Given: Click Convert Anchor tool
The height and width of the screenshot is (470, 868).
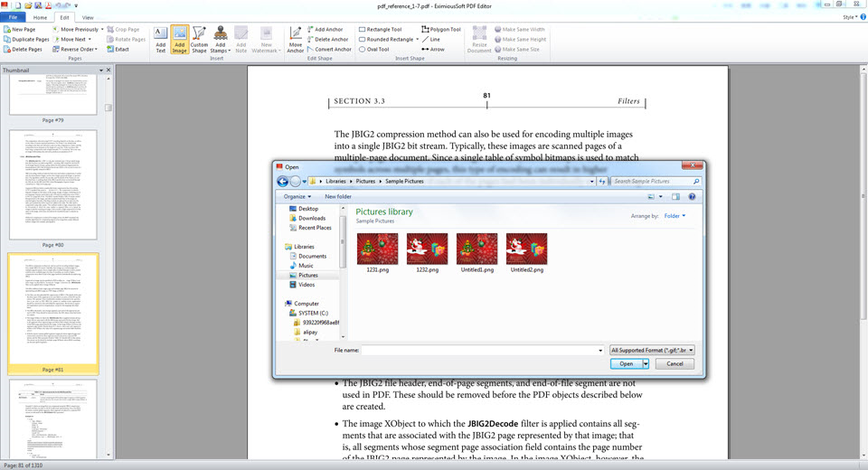Looking at the screenshot, I should point(329,50).
